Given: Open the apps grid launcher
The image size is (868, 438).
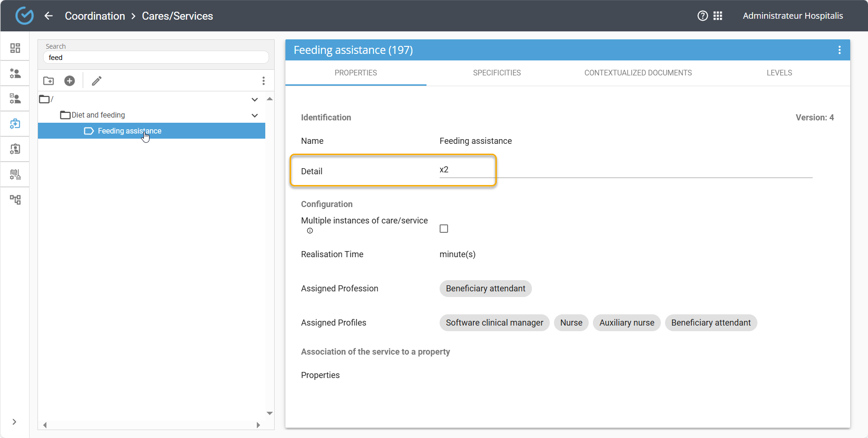Looking at the screenshot, I should [x=718, y=16].
